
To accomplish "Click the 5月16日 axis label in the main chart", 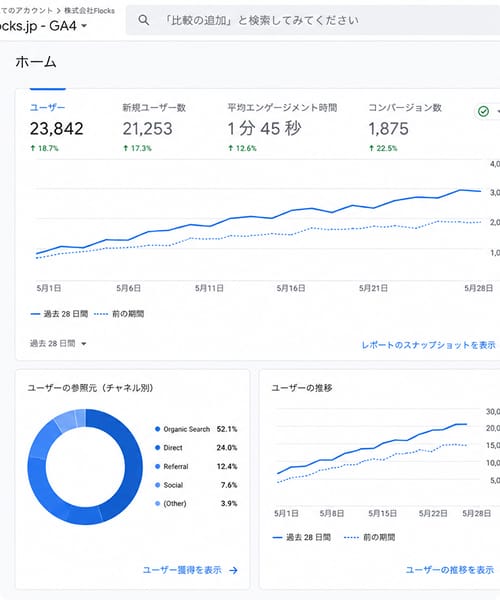I will 291,288.
